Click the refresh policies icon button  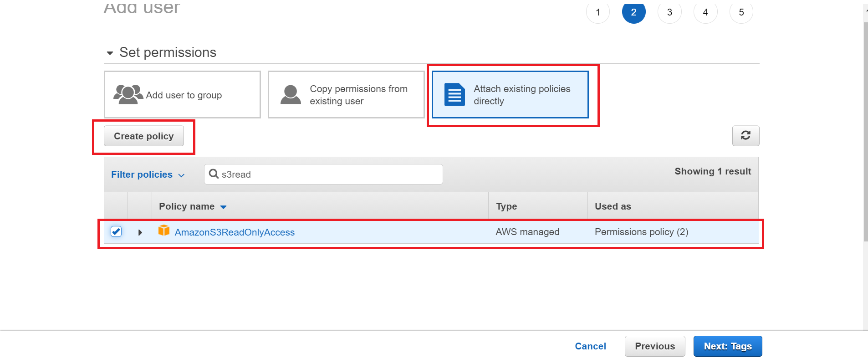click(745, 136)
